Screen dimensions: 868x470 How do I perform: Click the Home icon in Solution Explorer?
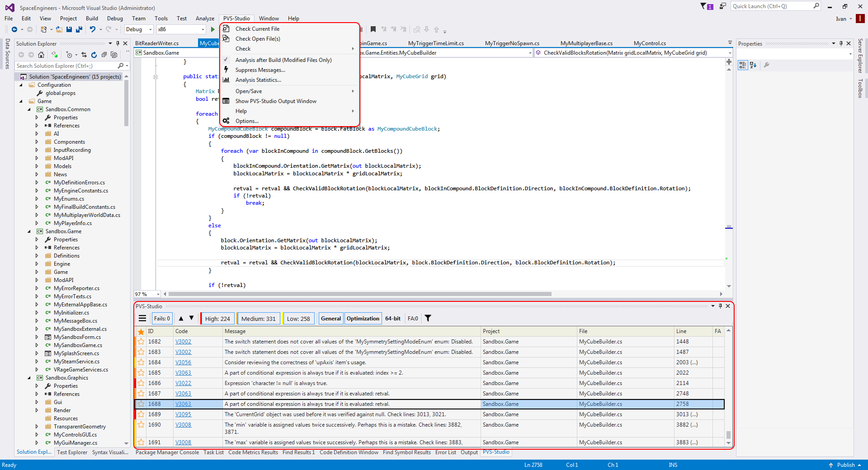click(x=41, y=55)
